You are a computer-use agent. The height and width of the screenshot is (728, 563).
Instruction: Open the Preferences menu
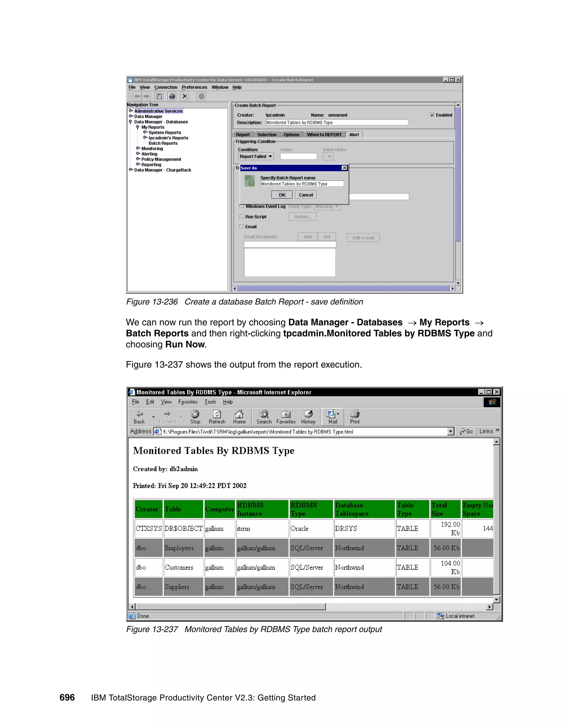(x=194, y=87)
